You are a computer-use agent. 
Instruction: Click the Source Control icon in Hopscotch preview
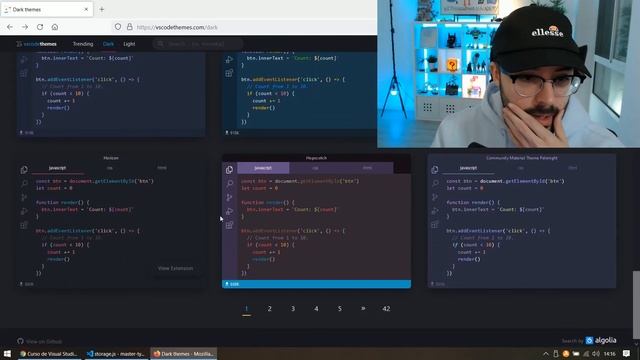(229, 197)
